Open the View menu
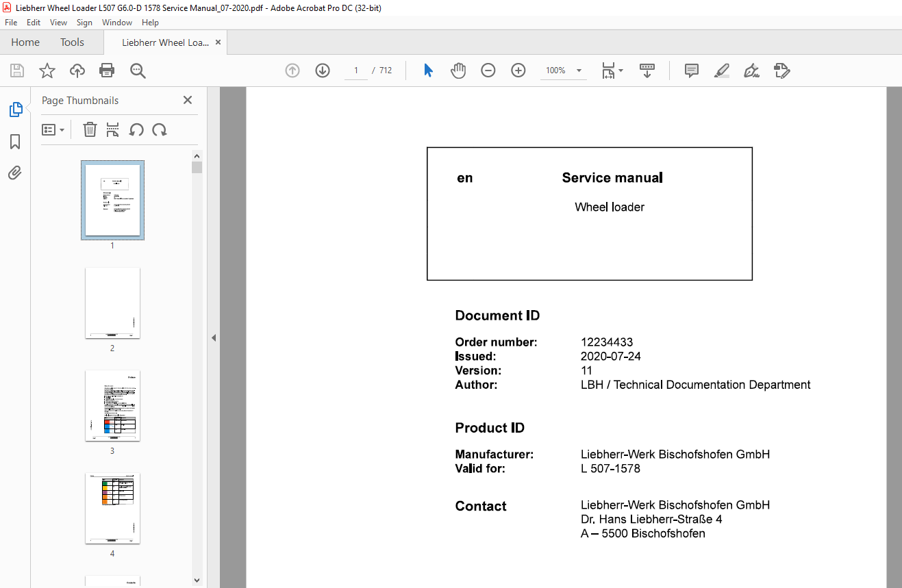The image size is (902, 588). pos(59,23)
